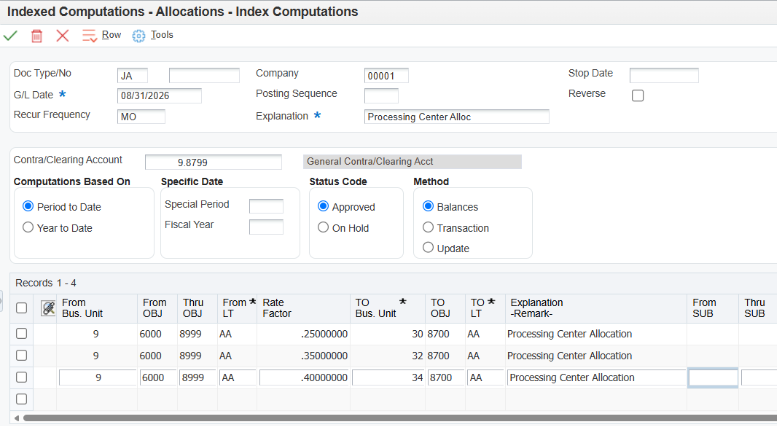This screenshot has height=426, width=777.
Task: Click the rate factor cell .25000000
Action: point(303,334)
